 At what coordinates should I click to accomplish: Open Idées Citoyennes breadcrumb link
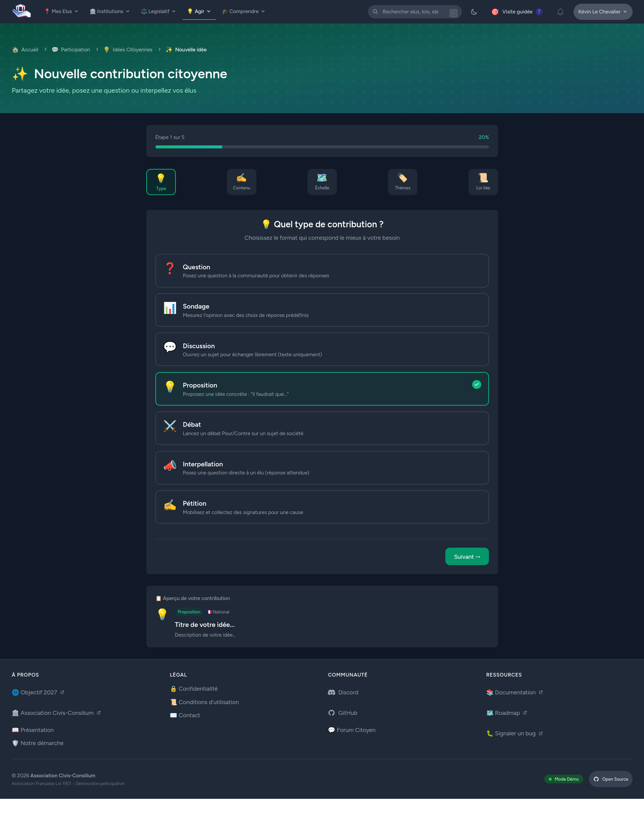132,49
